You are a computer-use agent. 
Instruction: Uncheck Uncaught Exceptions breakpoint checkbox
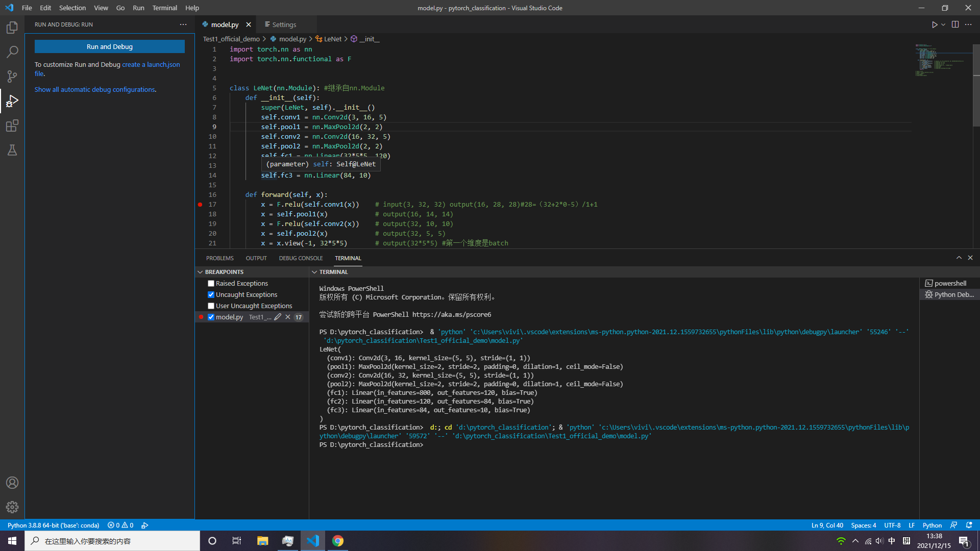click(211, 295)
